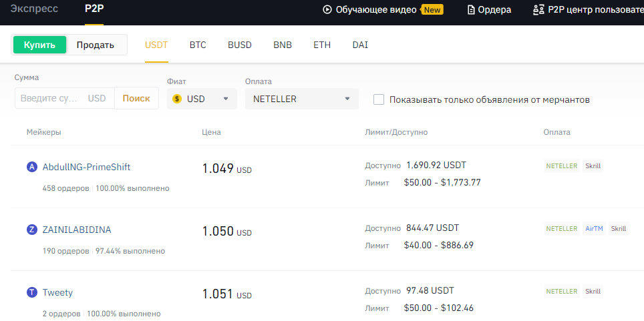Screen dimensions: 644x321
Task: Click the USD coin icon in Фиат
Action: (x=177, y=99)
